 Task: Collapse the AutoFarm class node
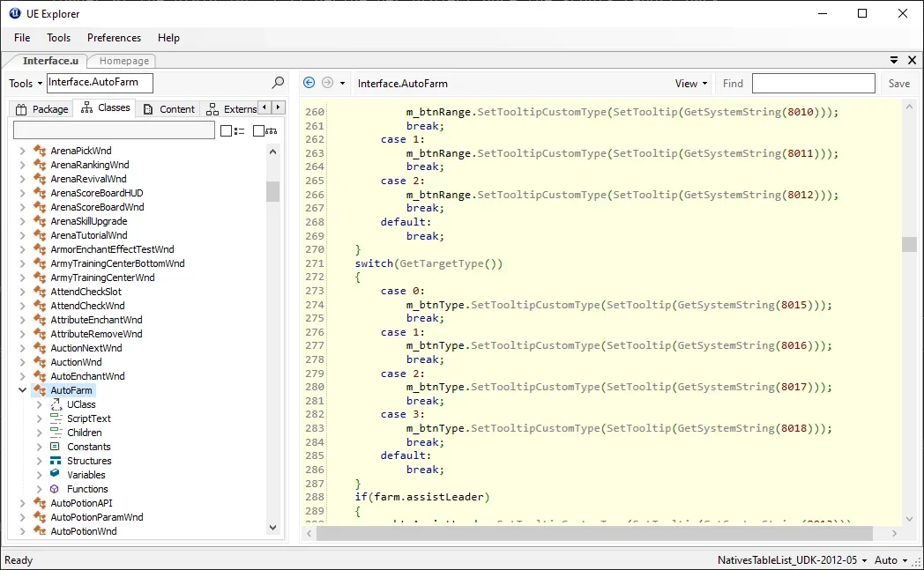click(x=22, y=389)
